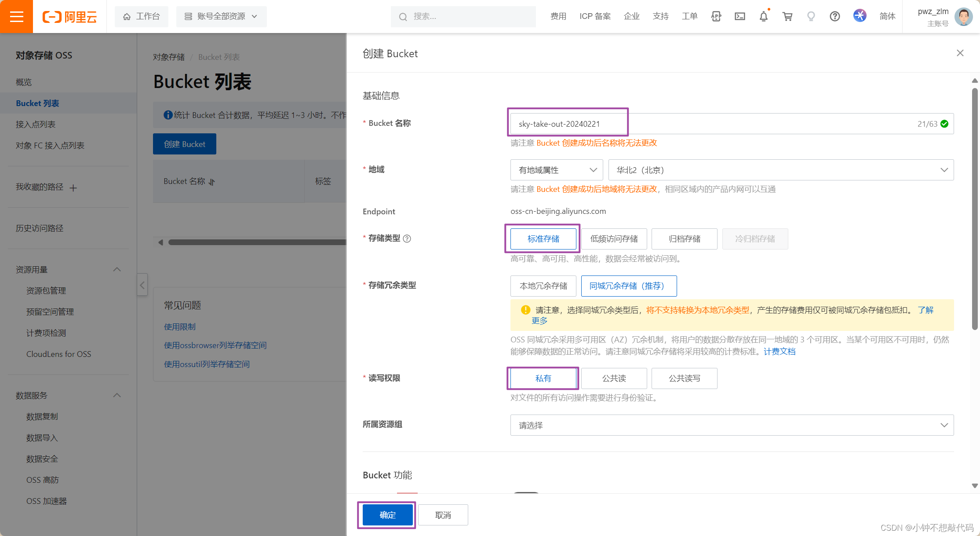The height and width of the screenshot is (536, 980).
Task: Choose 本地冗余存储 redundancy type
Action: tap(543, 286)
